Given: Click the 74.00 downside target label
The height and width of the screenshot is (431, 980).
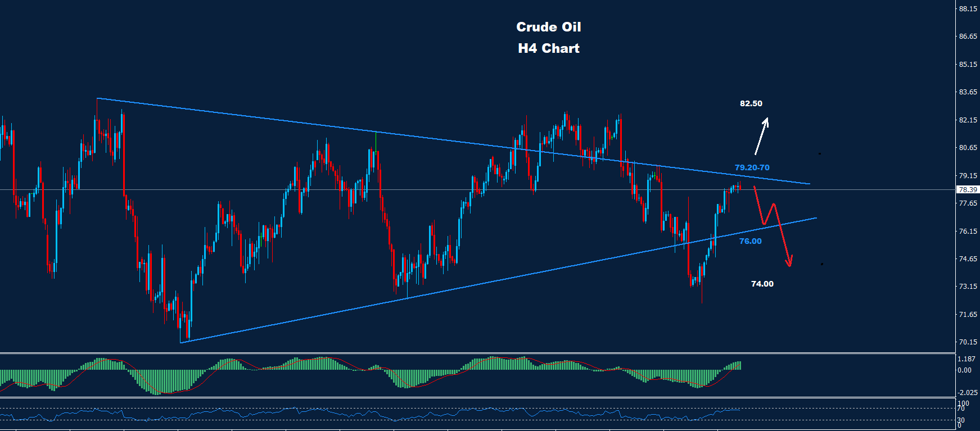Looking at the screenshot, I should pyautogui.click(x=762, y=284).
